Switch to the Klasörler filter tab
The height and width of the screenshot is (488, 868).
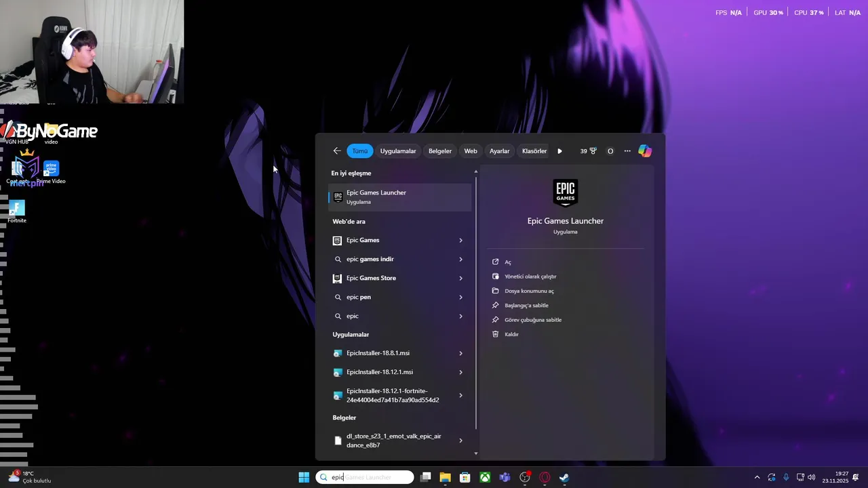pos(534,151)
